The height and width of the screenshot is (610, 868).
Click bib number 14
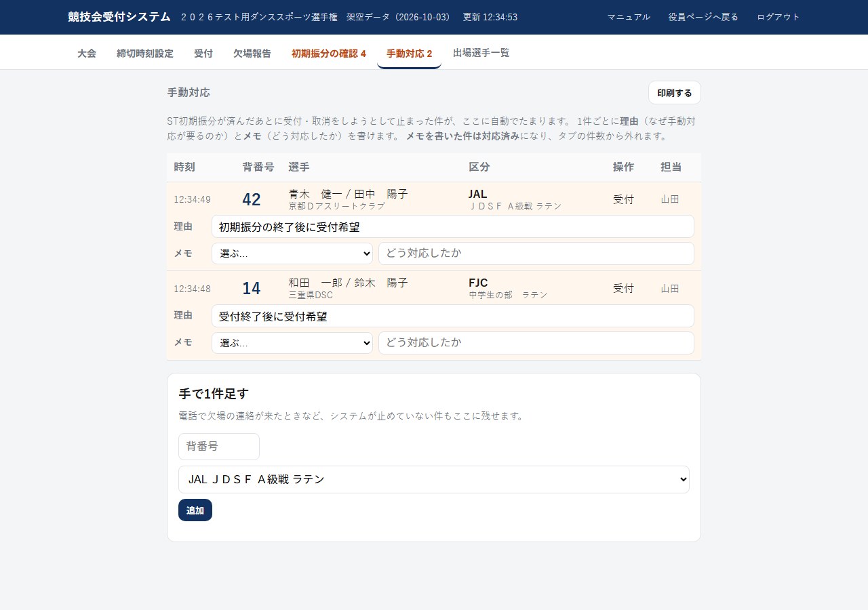(252, 288)
